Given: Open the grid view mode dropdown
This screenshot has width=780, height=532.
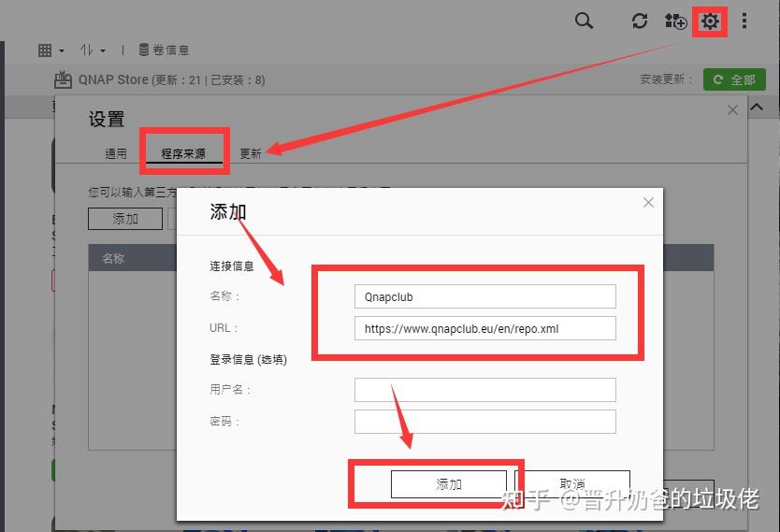Looking at the screenshot, I should click(x=51, y=50).
